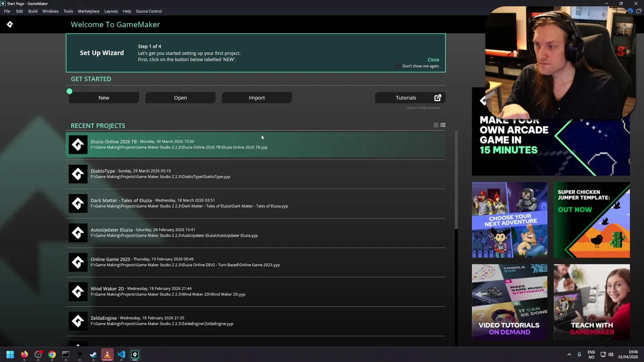Viewport: 644px width, 362px height.
Task: Click the ENG NO language indicator
Action: [591, 354]
